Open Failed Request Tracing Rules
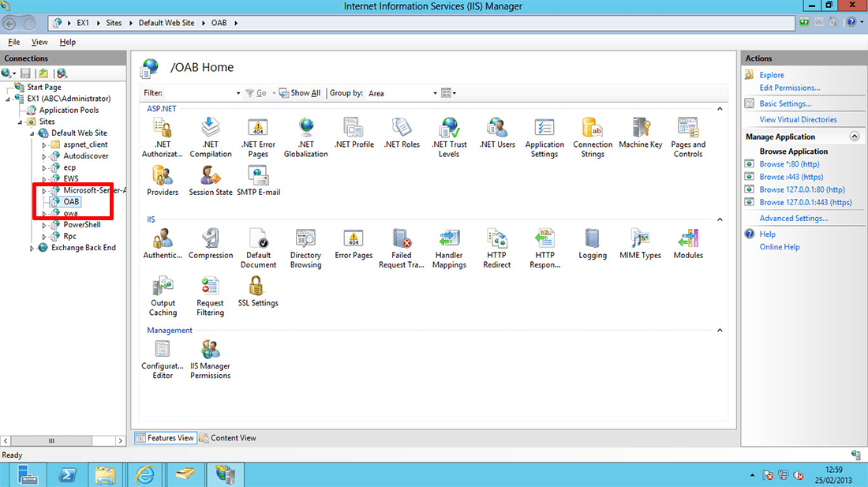This screenshot has width=868, height=487. tap(402, 249)
